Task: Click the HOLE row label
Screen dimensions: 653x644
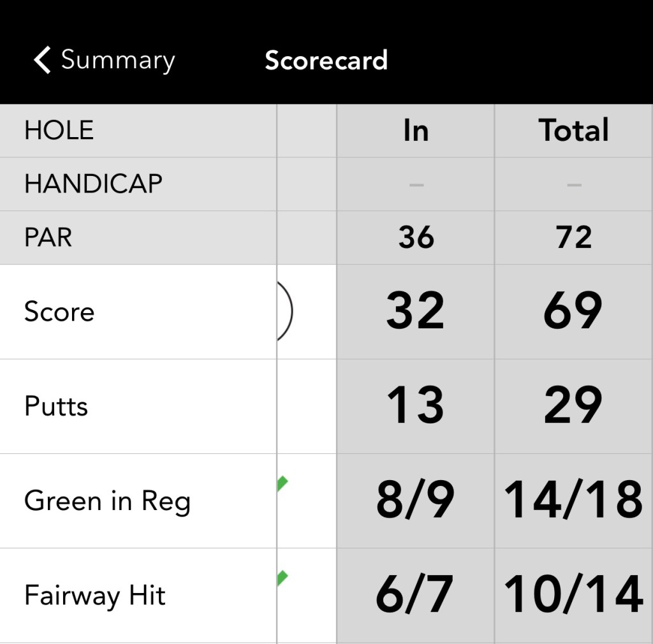Action: coord(59,131)
